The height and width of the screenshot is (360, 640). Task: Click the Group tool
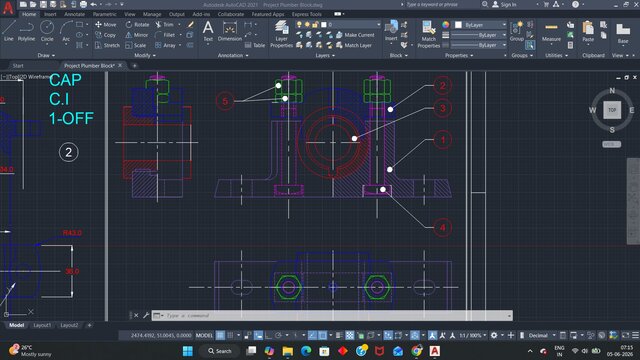[516, 31]
